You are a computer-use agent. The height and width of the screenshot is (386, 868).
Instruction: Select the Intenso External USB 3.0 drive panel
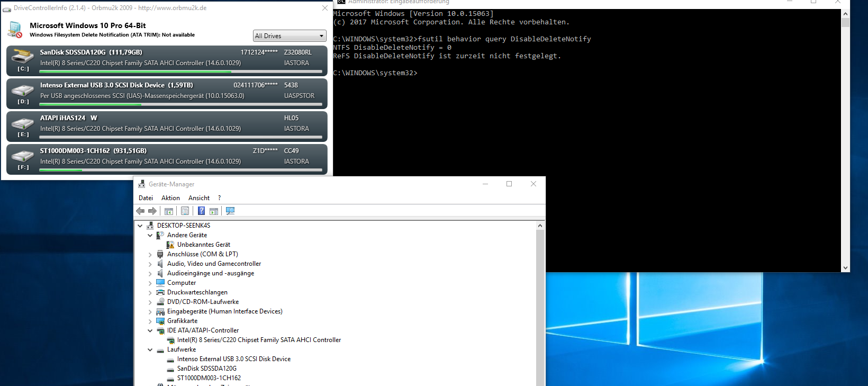167,94
